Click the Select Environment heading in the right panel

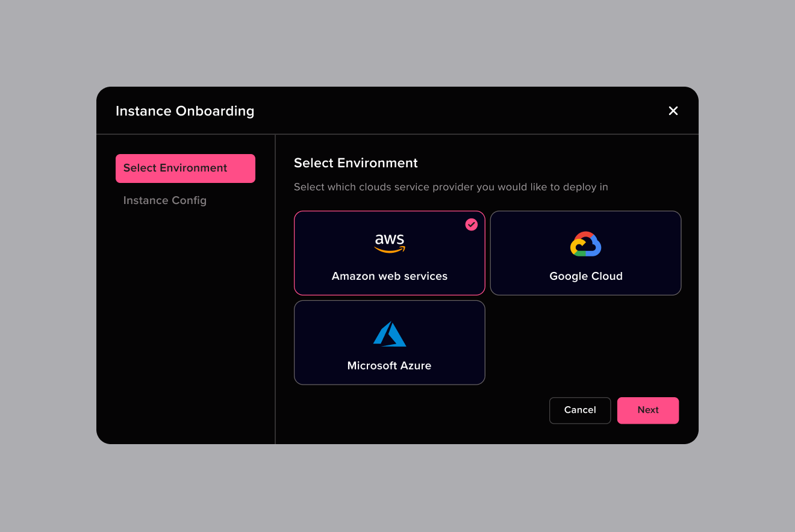click(356, 163)
